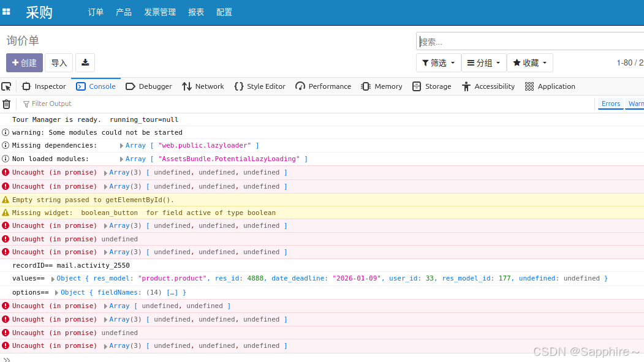This screenshot has width=644, height=362.
Task: Open the 分组 group-by dropdown
Action: tap(484, 63)
